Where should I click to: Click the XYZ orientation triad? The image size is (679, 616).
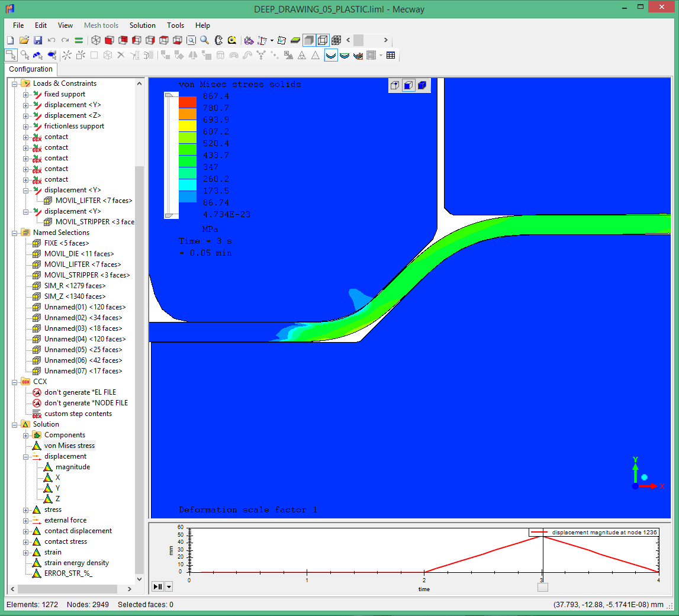pos(647,474)
